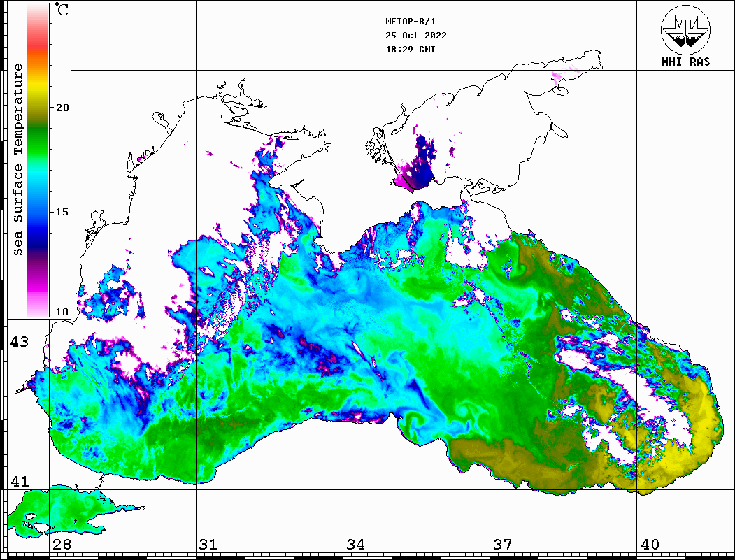Click the temperature color bar gradient
The width and height of the screenshot is (735, 560).
point(38,161)
